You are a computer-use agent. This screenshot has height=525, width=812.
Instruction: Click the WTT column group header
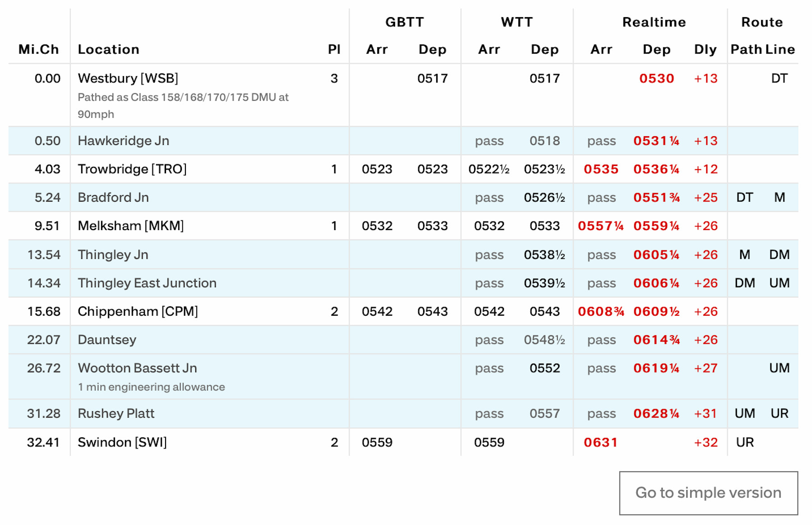[517, 22]
